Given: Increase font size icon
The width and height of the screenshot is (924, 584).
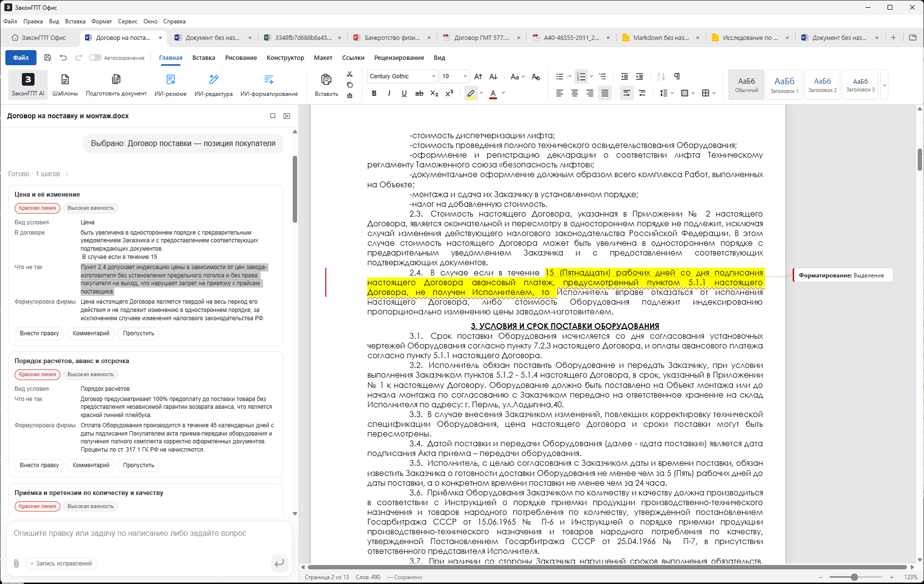Looking at the screenshot, I should click(x=479, y=76).
